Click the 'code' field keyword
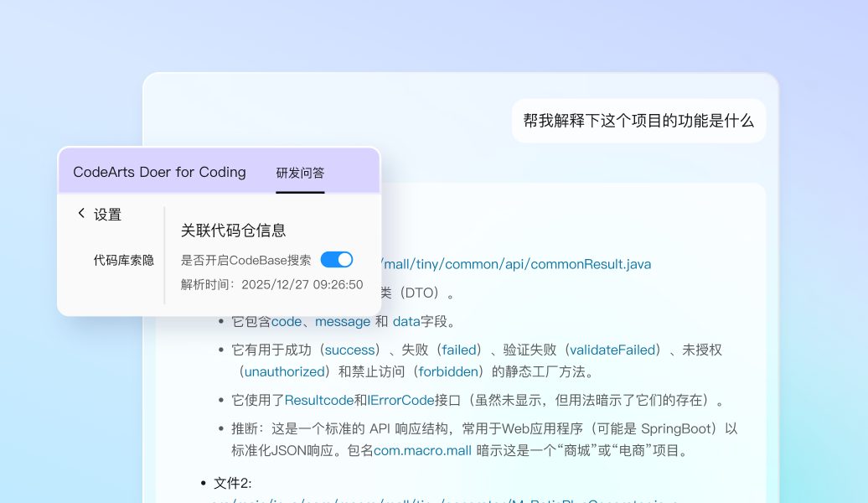This screenshot has height=503, width=868. tap(286, 321)
